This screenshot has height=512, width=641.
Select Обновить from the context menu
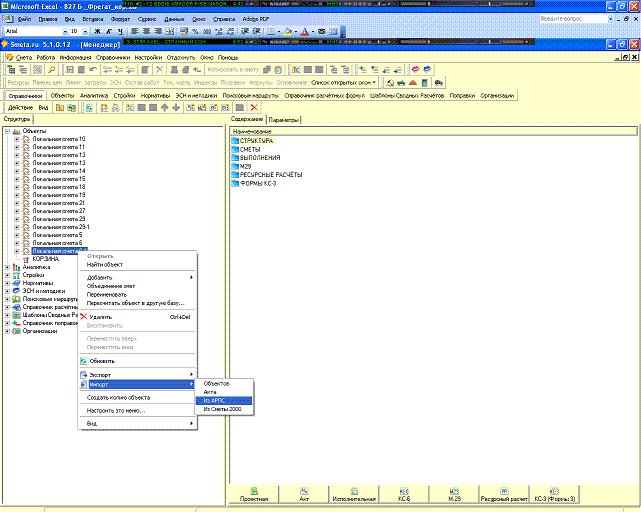click(102, 361)
